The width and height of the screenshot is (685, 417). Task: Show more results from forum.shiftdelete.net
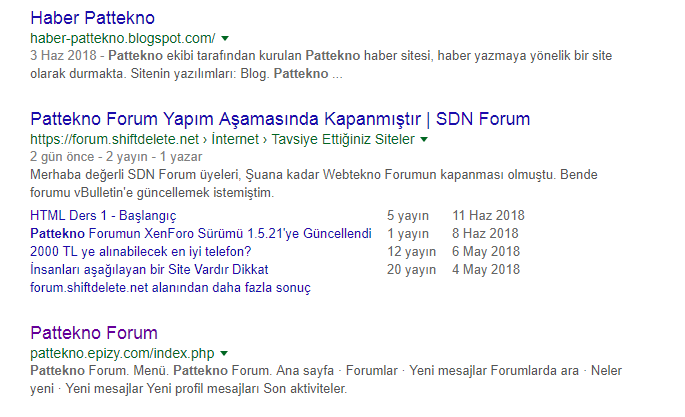click(170, 287)
